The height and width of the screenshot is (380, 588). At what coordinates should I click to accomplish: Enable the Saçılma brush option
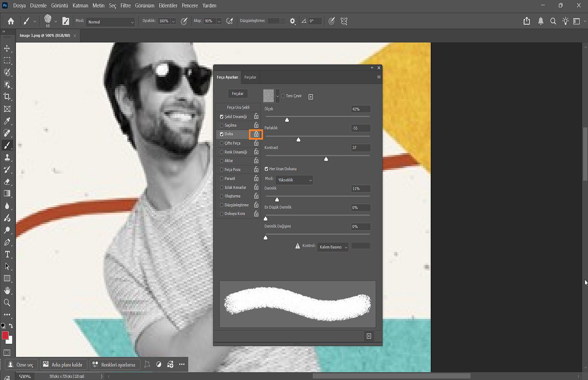pos(222,125)
